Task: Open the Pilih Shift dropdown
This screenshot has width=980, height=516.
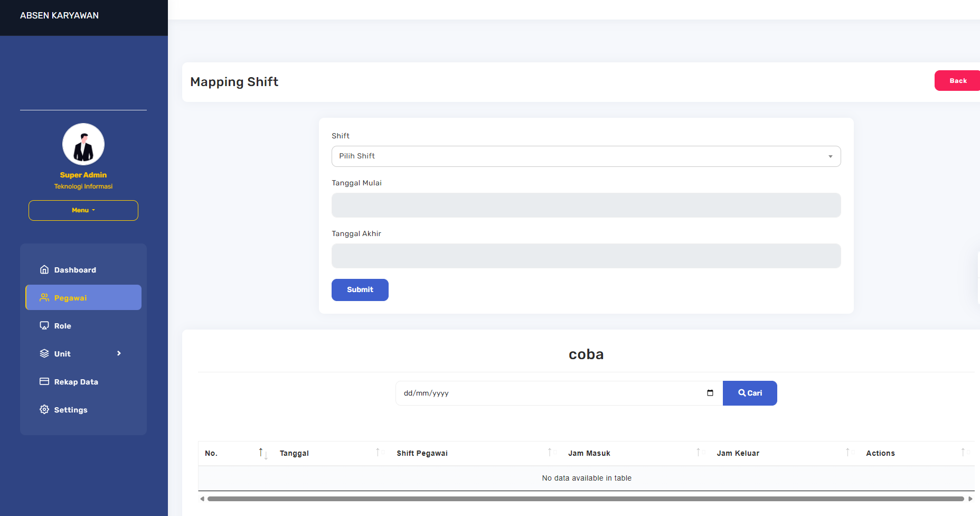Action: click(x=586, y=156)
